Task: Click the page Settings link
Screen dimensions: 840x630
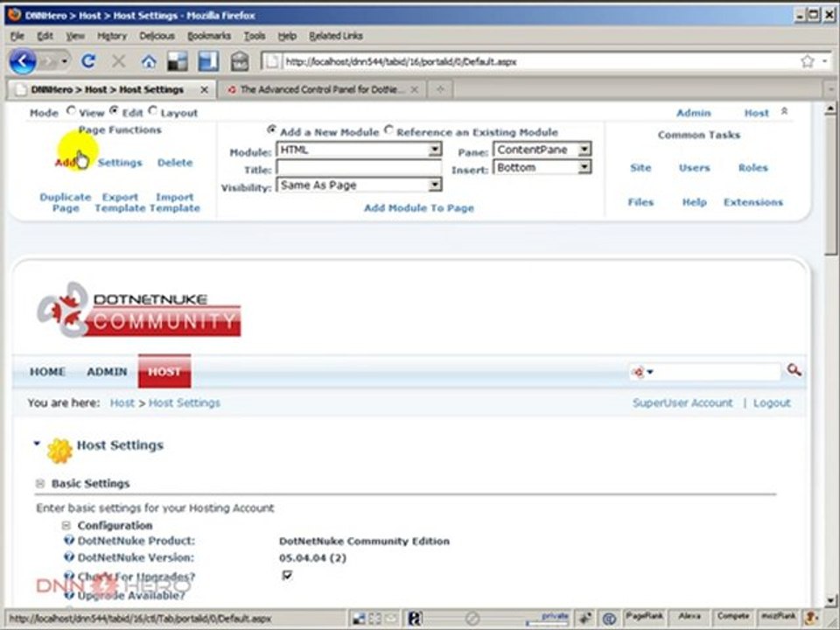Action: (120, 163)
